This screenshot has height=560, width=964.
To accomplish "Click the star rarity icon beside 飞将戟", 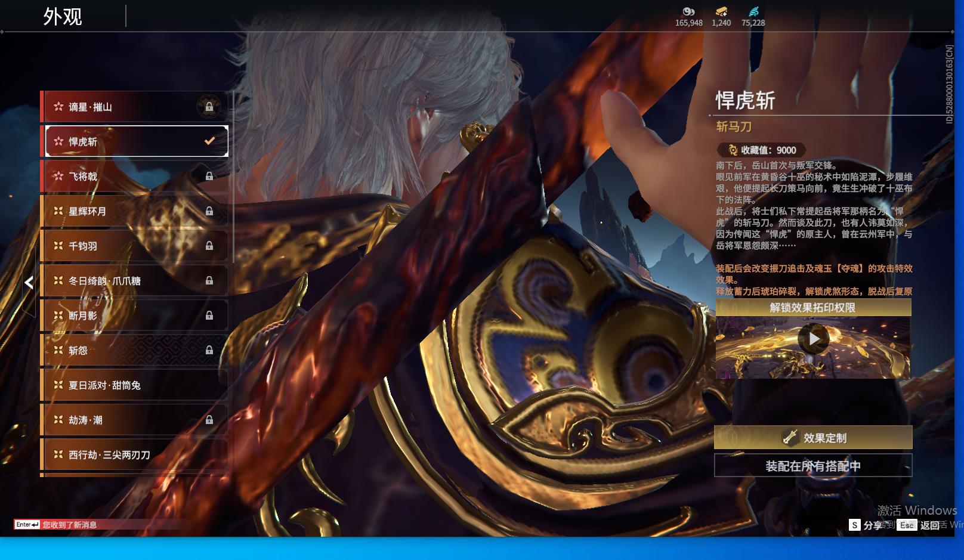I will (x=58, y=176).
